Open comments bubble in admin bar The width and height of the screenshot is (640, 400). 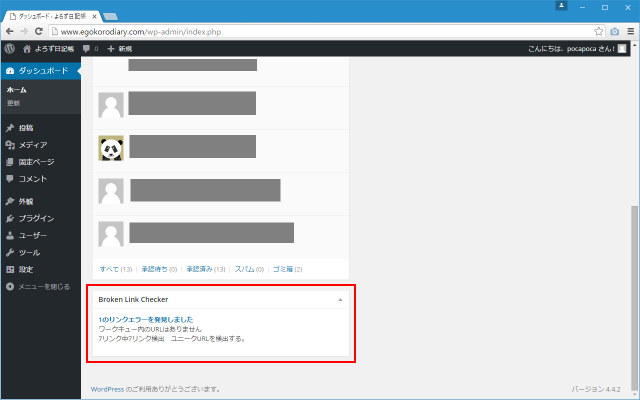click(x=91, y=48)
